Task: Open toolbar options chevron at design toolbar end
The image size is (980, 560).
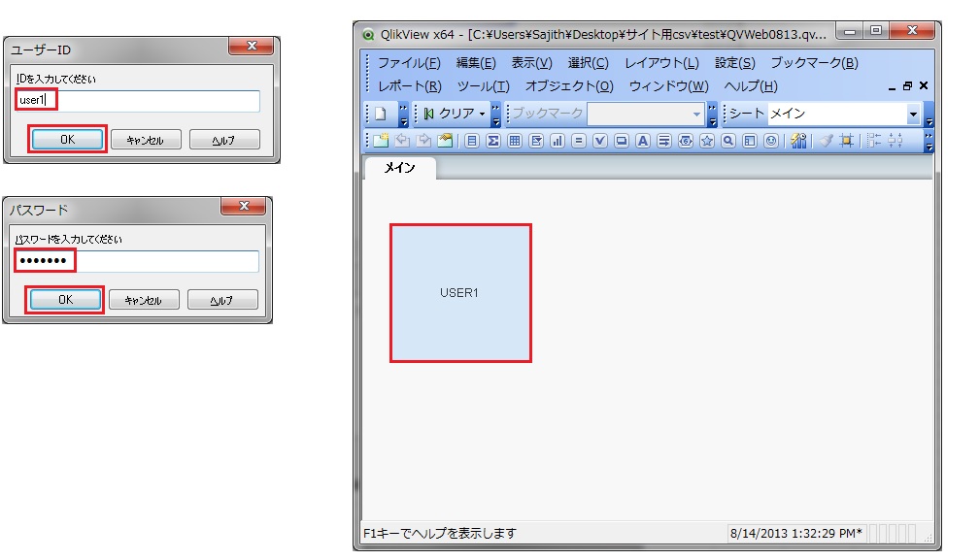Action: point(929,141)
